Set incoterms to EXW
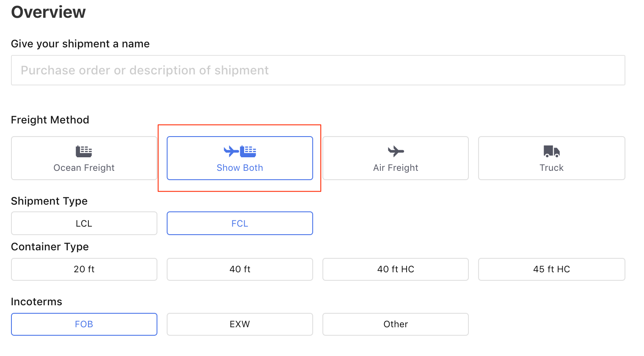 tap(240, 324)
